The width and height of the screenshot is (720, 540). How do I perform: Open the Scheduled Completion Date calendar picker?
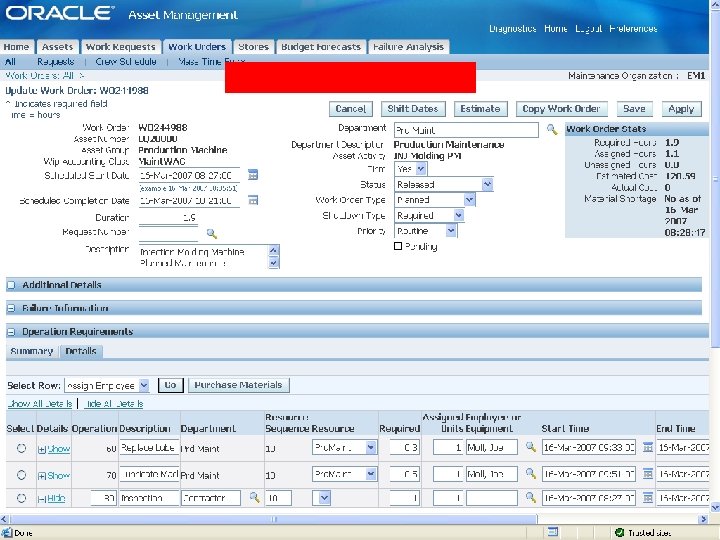click(x=253, y=200)
